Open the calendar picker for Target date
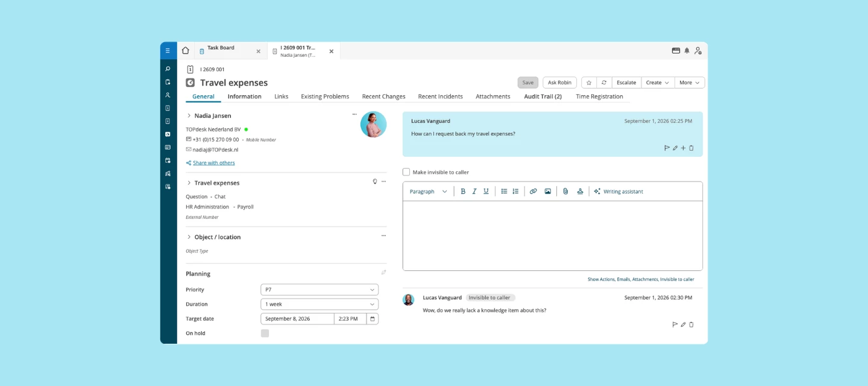Viewport: 868px width, 386px height. [373, 318]
